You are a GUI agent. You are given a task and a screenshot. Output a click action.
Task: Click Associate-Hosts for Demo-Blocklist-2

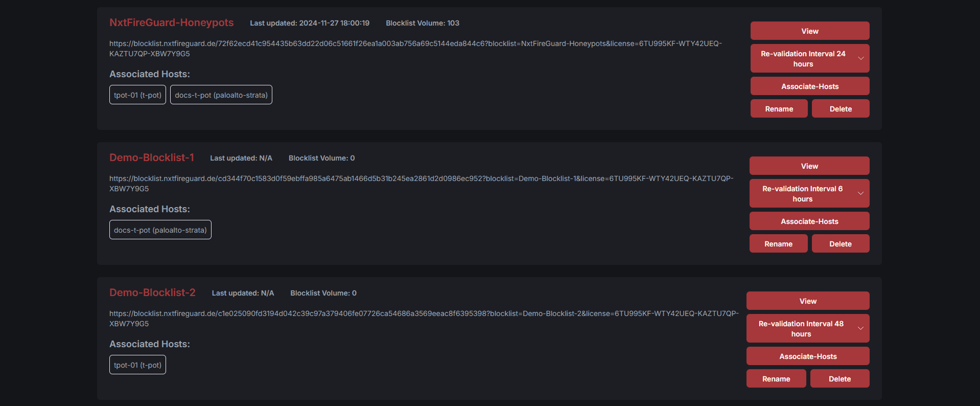807,356
